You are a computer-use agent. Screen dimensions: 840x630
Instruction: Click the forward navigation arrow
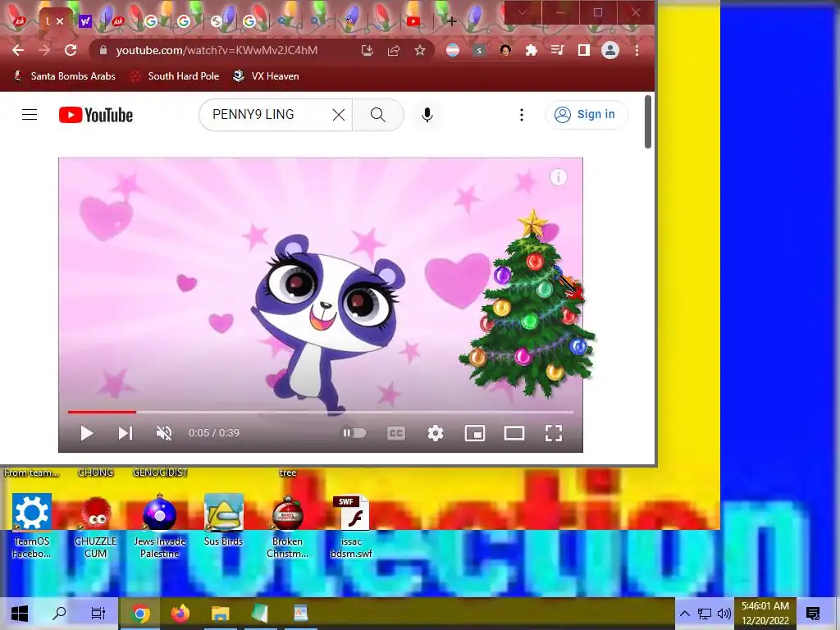click(44, 50)
